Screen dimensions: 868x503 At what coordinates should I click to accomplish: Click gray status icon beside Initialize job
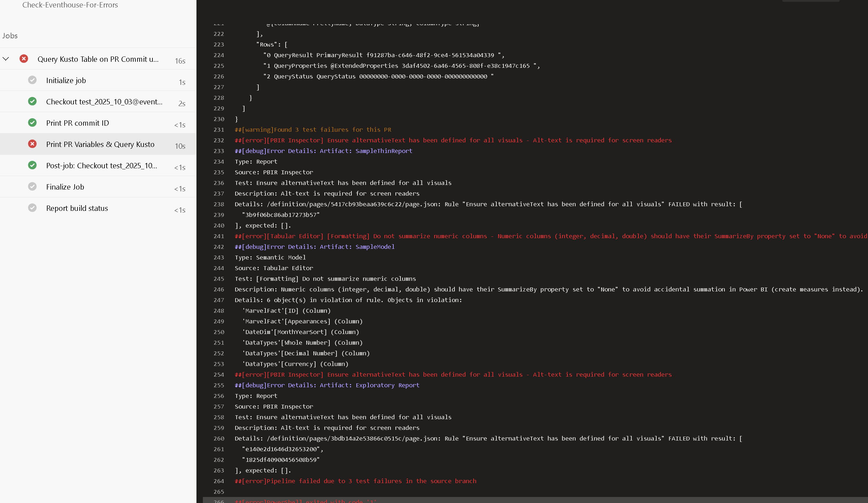32,80
